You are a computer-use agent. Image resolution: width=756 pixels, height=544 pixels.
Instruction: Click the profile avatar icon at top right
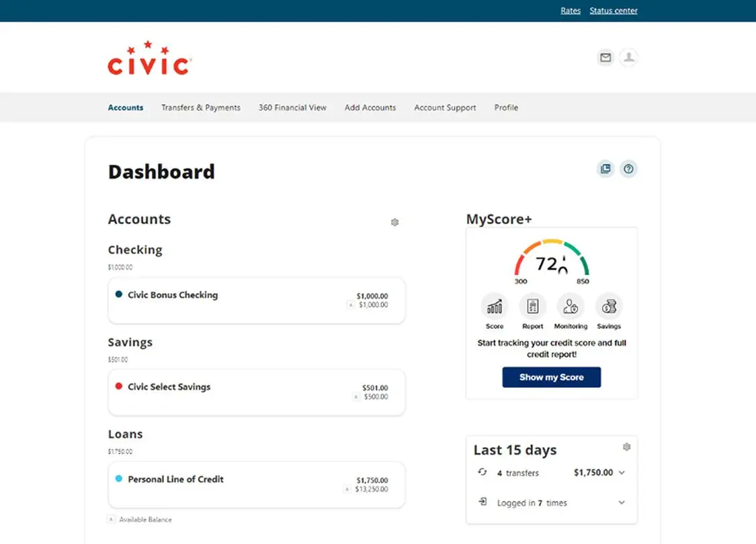629,58
